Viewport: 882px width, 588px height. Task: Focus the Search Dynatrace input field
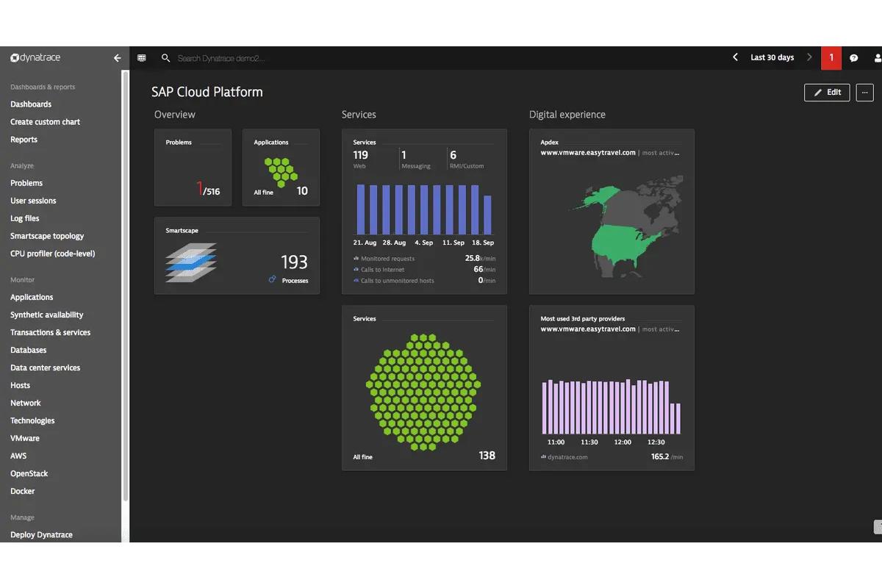(x=220, y=57)
